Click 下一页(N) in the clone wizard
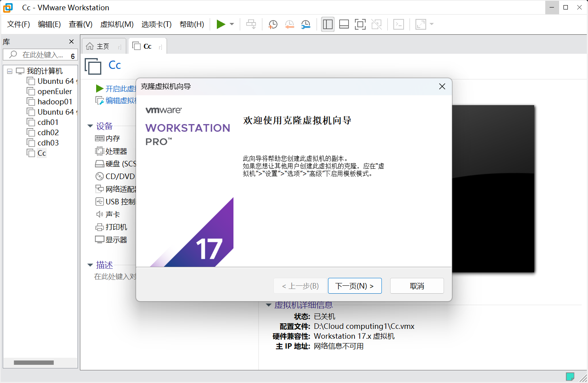Viewport: 588px width, 383px height. click(x=355, y=286)
